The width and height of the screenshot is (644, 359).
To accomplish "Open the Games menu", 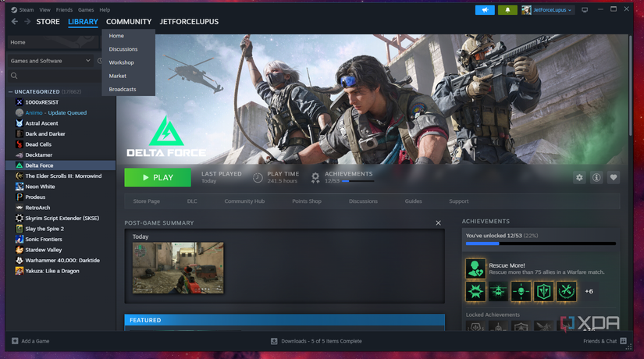I will tap(86, 9).
